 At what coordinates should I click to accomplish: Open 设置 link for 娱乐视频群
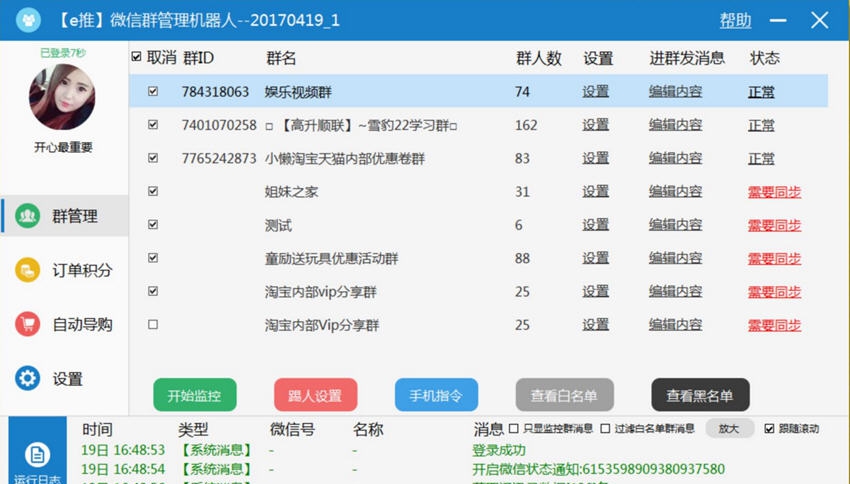point(596,92)
